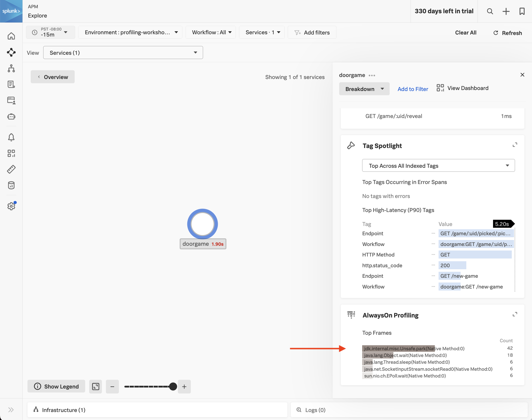Click the search magnifier in header
Image resolution: width=532 pixels, height=420 pixels.
(490, 11)
